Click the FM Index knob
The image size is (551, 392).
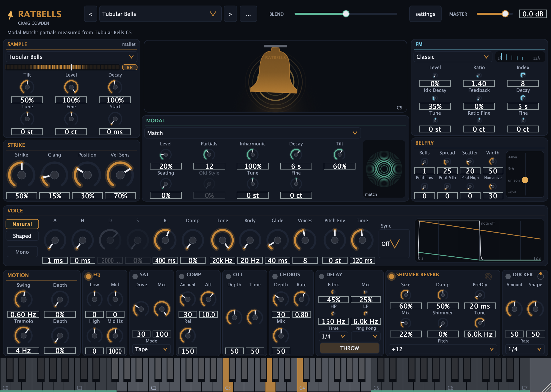pos(523,75)
